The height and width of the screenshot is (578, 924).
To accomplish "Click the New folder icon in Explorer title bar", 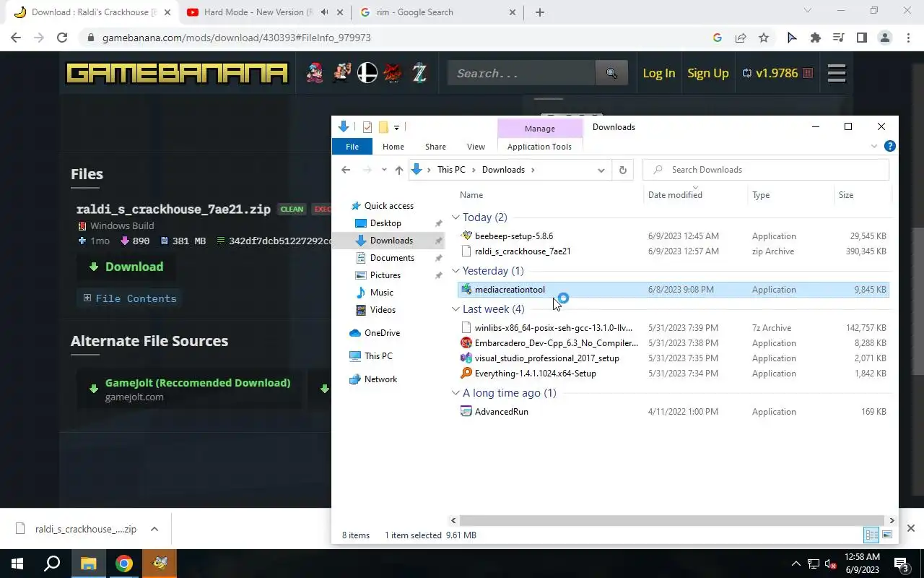I will [x=383, y=127].
